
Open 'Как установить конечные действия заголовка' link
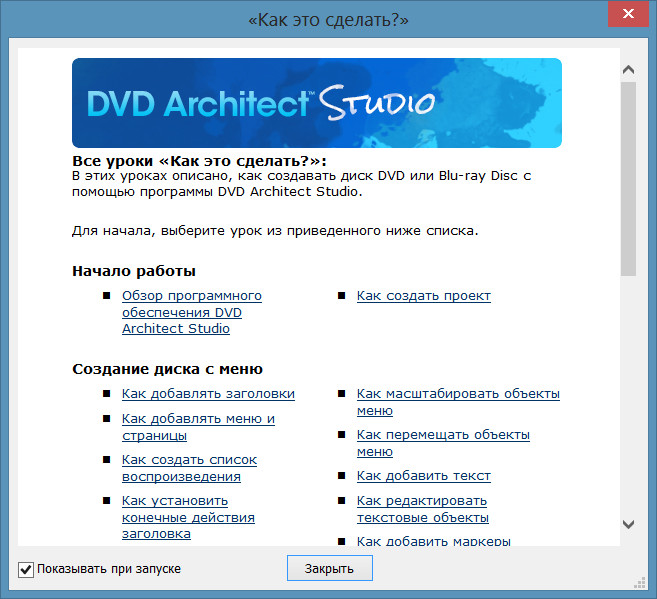pos(188,517)
